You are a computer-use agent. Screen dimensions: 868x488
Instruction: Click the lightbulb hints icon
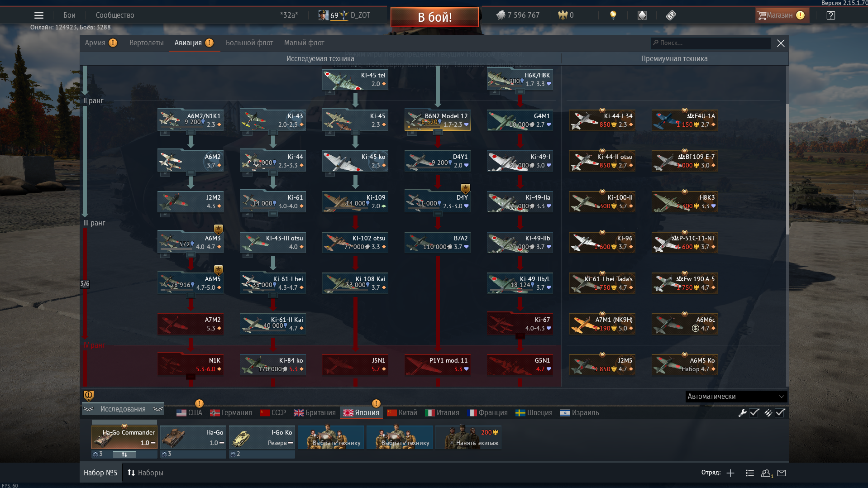[x=613, y=15]
